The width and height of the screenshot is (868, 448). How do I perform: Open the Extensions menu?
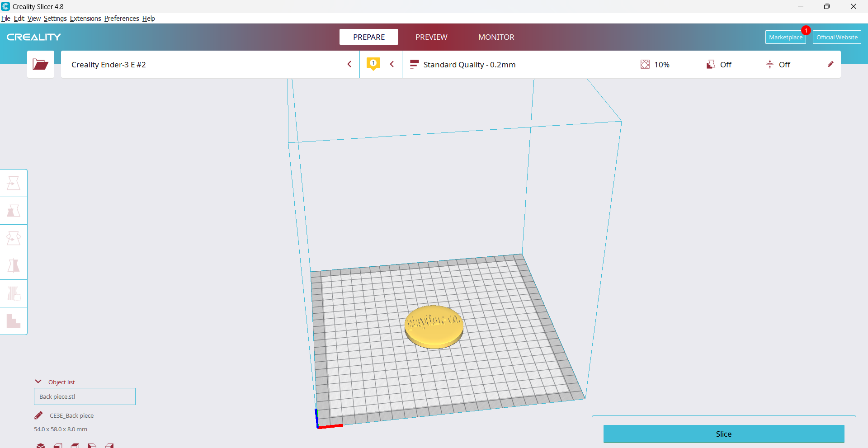[85, 19]
